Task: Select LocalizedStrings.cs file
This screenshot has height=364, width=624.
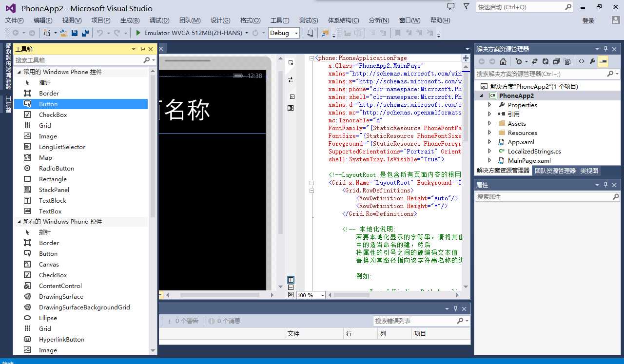Action: 534,151
